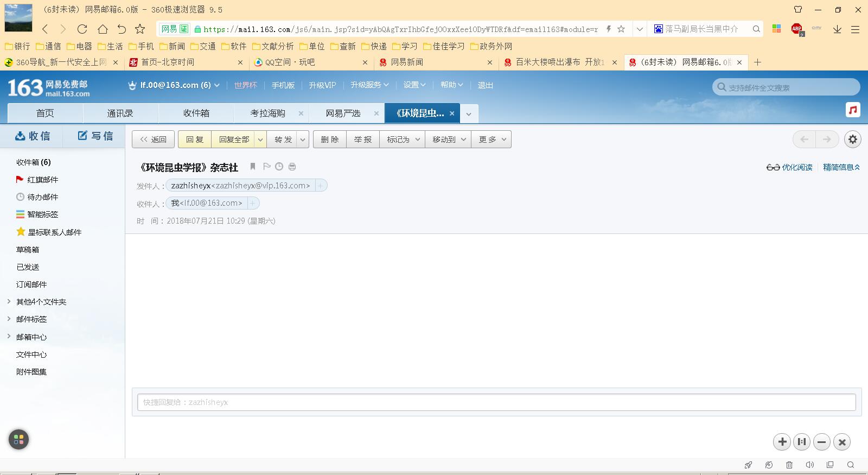Switch to the 通讯录 tab
The width and height of the screenshot is (868, 475).
coord(120,113)
